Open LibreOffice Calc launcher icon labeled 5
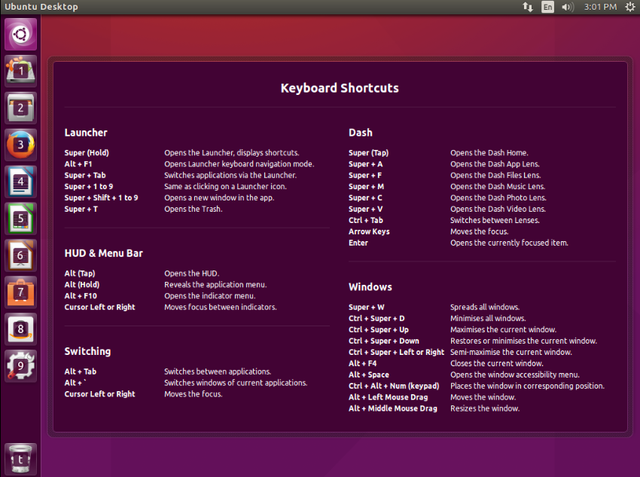Viewport: 640px width, 477px height. coord(21,217)
